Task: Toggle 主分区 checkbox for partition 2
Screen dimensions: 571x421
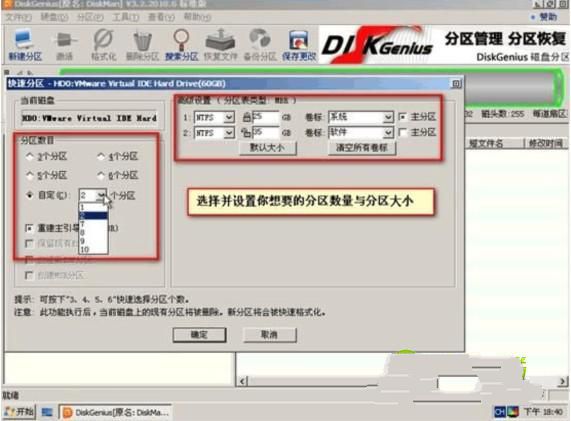Action: 403,132
